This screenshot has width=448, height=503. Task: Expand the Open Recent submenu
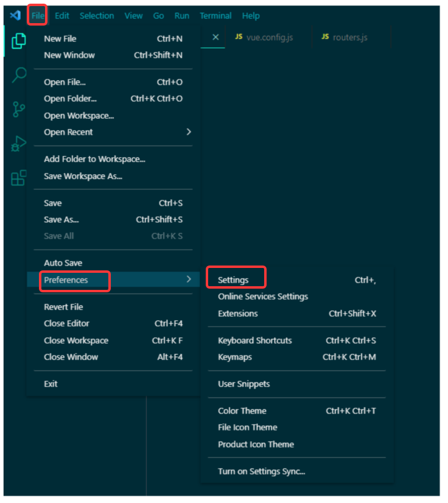[x=69, y=132]
